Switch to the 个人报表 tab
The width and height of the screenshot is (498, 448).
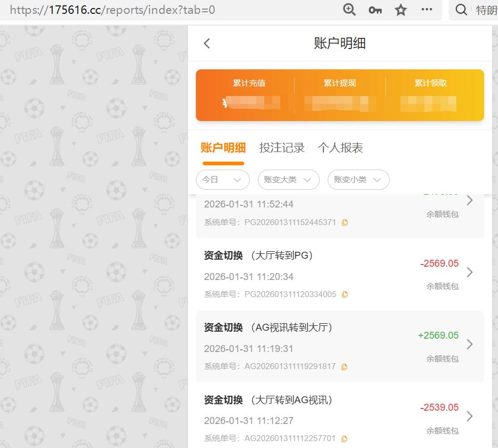pos(340,148)
